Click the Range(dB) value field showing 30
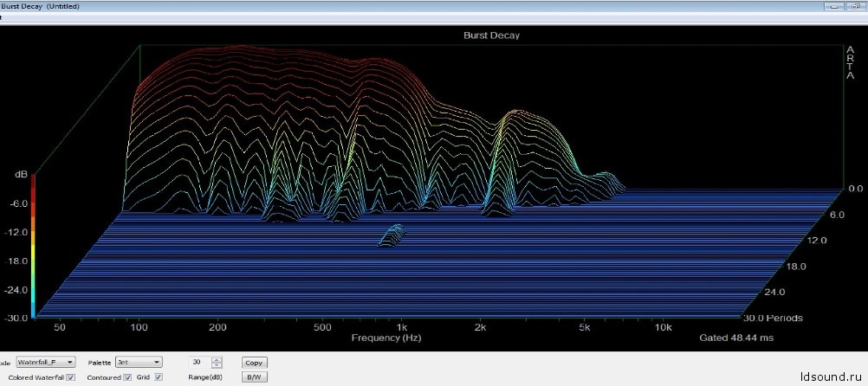The width and height of the screenshot is (868, 386). 200,363
